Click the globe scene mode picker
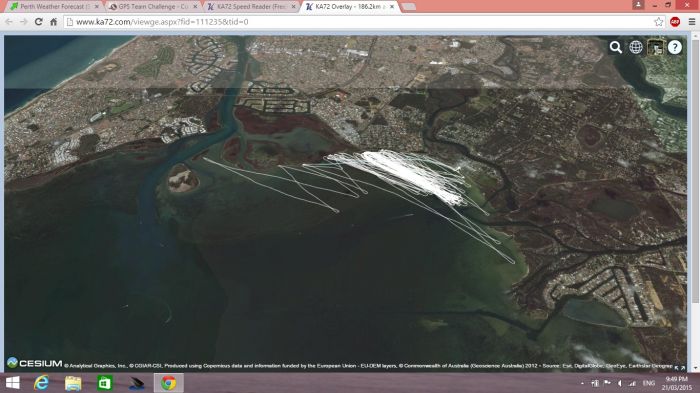This screenshot has width=700, height=393. tap(636, 47)
